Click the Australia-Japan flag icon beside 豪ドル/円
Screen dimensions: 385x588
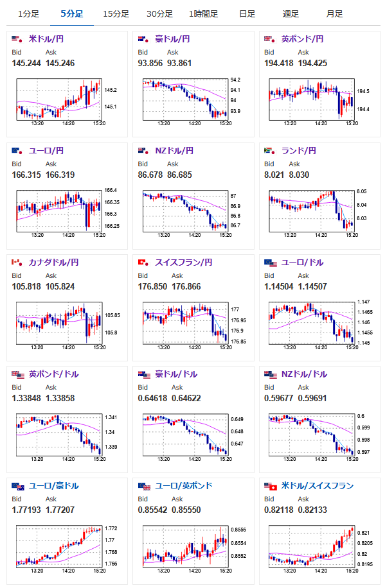(x=143, y=39)
